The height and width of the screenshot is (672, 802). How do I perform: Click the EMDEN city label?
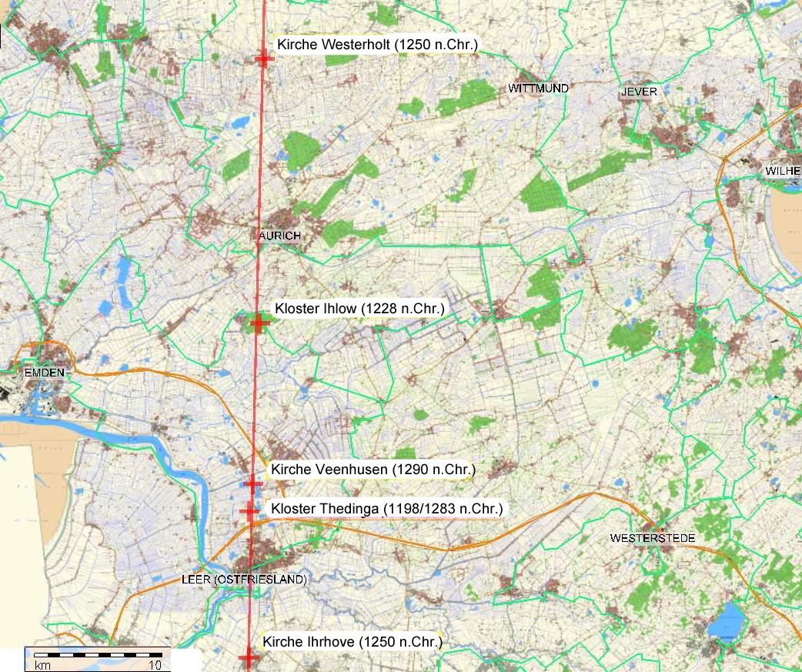[x=45, y=373]
